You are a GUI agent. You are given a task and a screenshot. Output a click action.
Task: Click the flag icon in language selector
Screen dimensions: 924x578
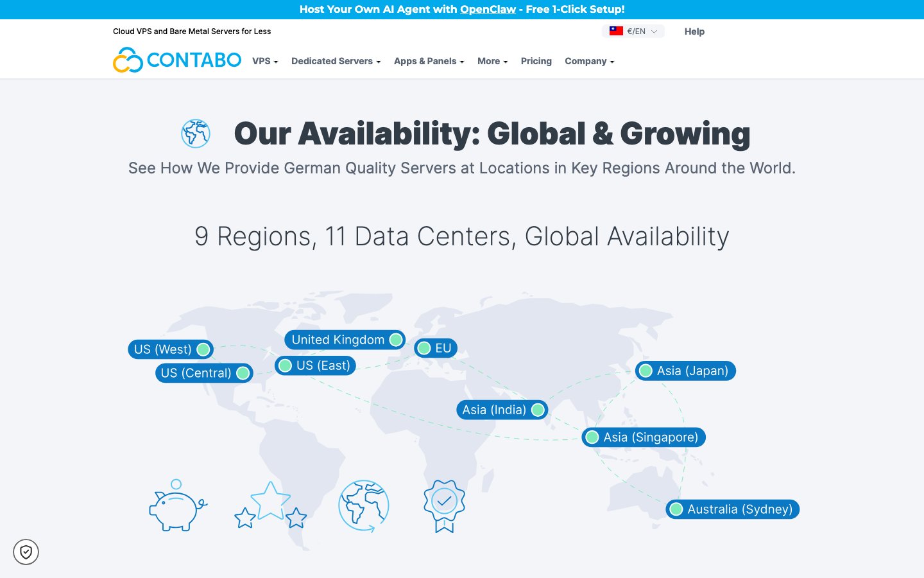point(616,31)
